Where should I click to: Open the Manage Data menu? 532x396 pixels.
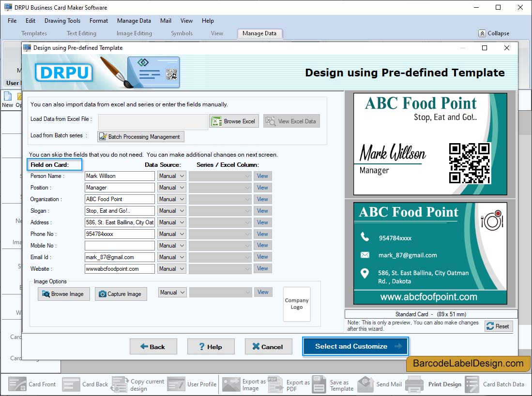(134, 21)
